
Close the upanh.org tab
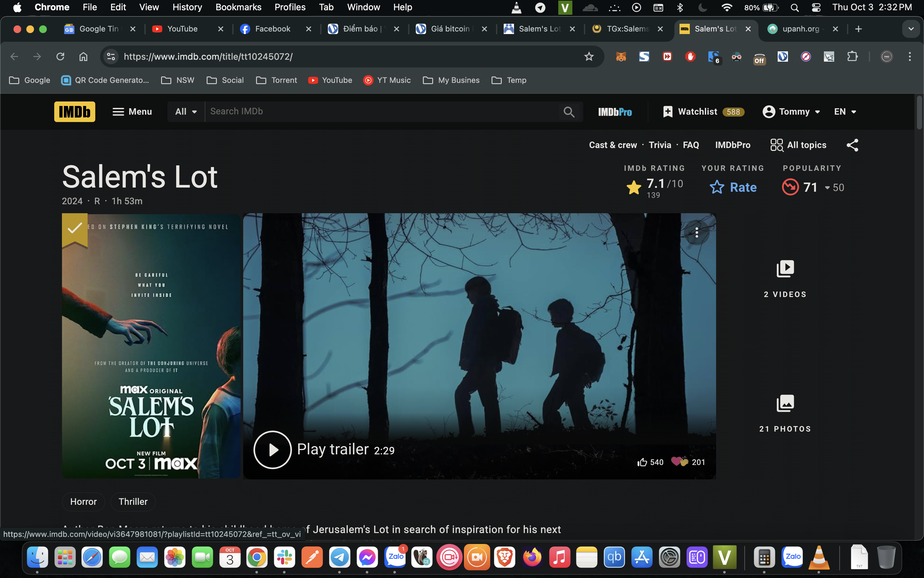point(835,29)
